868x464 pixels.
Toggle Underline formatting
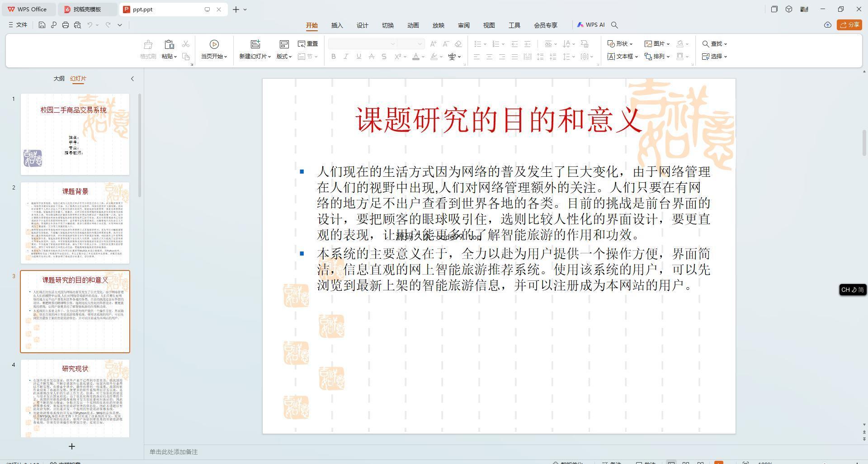[359, 57]
